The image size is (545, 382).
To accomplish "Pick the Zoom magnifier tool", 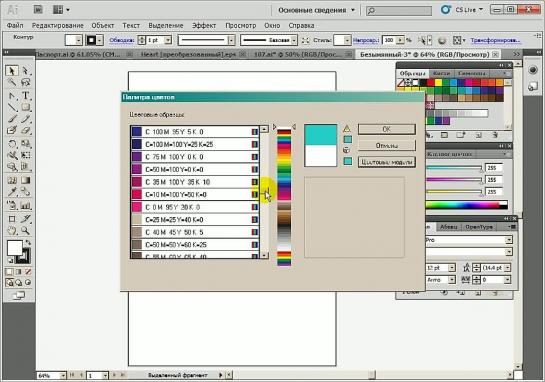I will (x=25, y=230).
